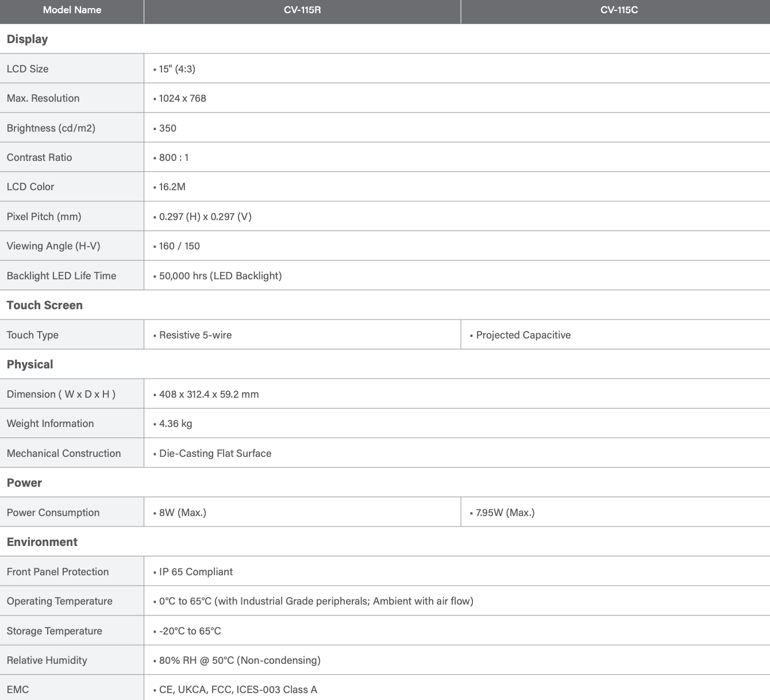Image resolution: width=770 pixels, height=700 pixels.
Task: Select the Model Name header cell
Action: [72, 10]
